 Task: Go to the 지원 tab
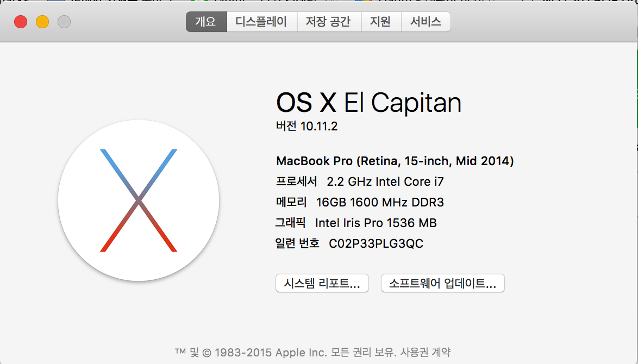tap(380, 22)
